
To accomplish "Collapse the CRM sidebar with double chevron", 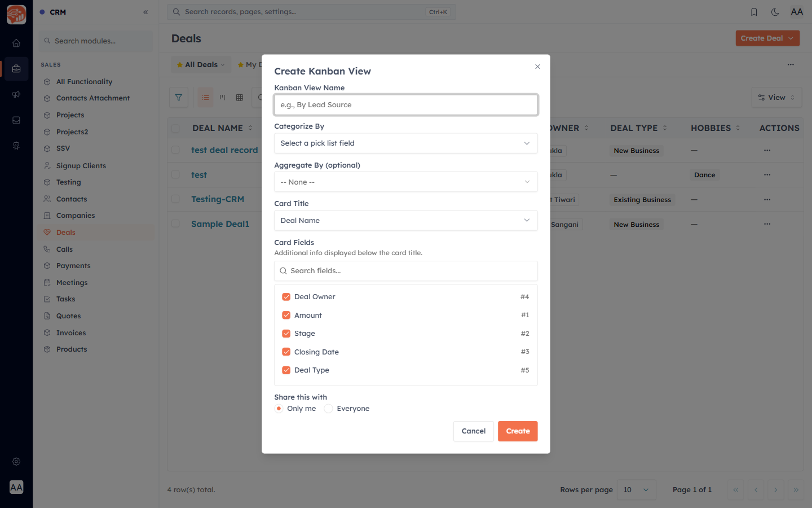I will click(x=145, y=12).
